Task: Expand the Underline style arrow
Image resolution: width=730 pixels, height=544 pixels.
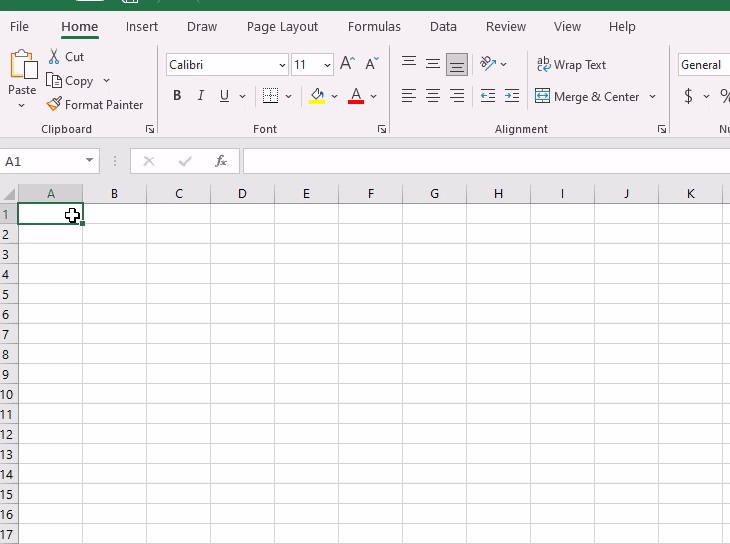Action: click(x=243, y=96)
